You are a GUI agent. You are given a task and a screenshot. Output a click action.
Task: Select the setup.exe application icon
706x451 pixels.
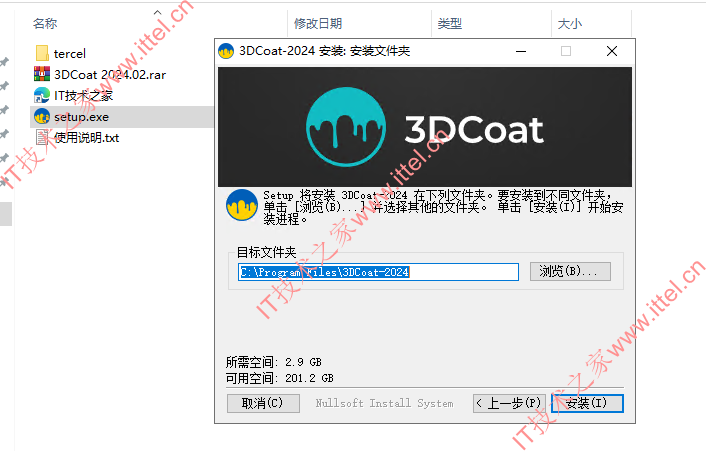tap(42, 117)
